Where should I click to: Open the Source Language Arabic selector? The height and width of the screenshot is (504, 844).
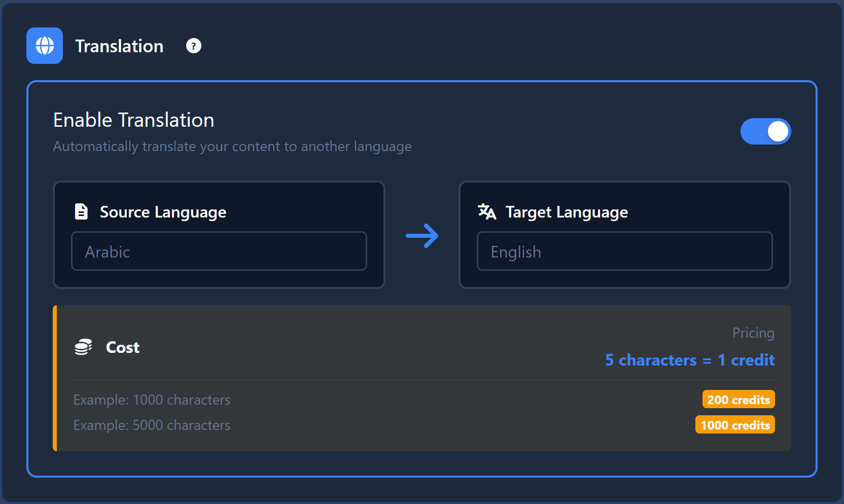click(x=219, y=251)
